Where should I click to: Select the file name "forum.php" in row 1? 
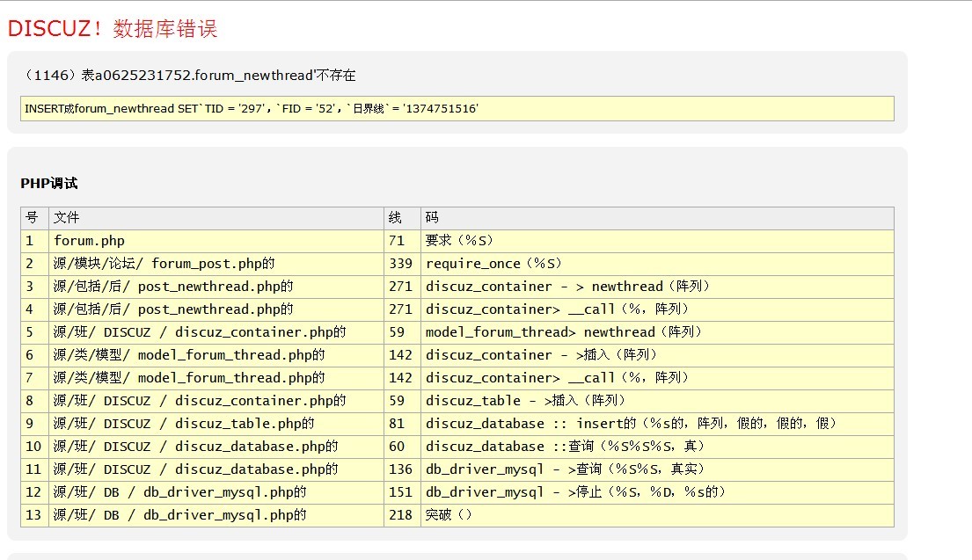89,240
